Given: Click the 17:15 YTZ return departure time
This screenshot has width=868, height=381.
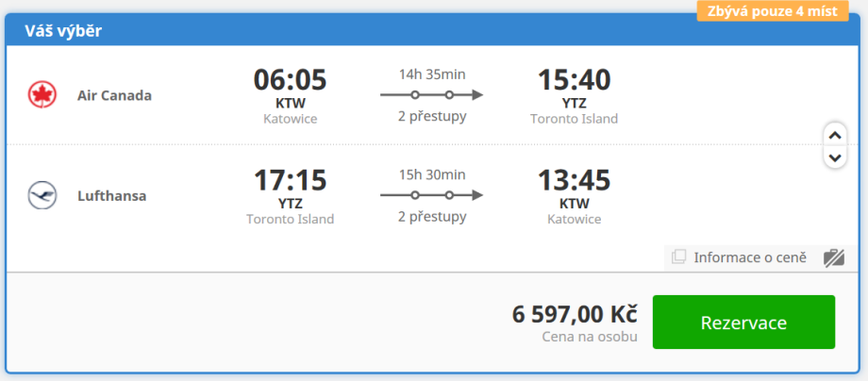Looking at the screenshot, I should 291,181.
